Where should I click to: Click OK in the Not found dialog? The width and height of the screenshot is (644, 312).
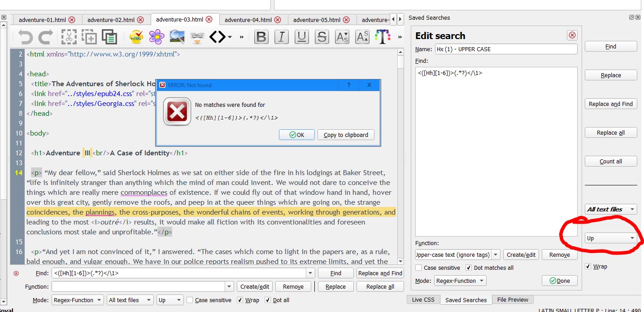pyautogui.click(x=296, y=135)
